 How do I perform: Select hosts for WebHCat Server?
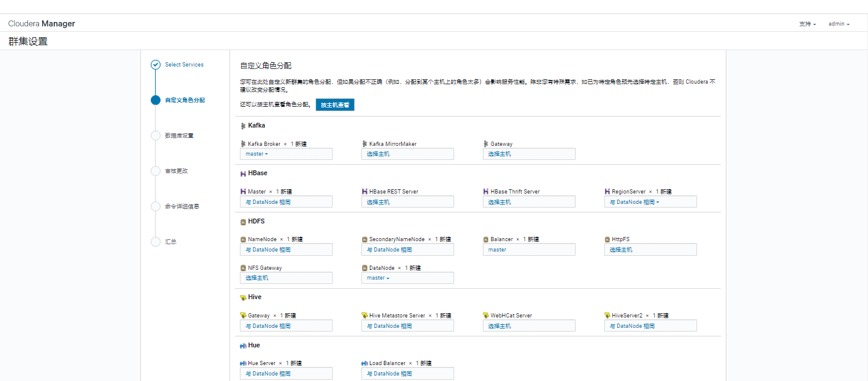coord(529,325)
